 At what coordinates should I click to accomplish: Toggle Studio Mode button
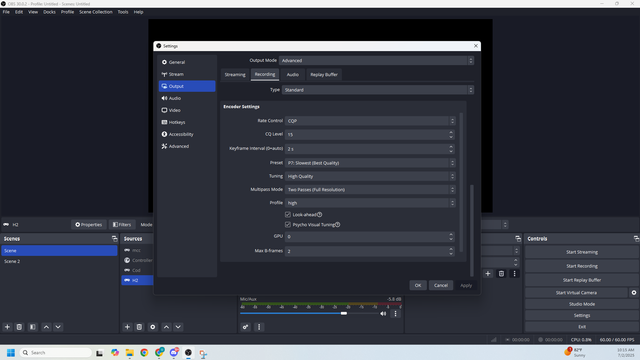582,304
